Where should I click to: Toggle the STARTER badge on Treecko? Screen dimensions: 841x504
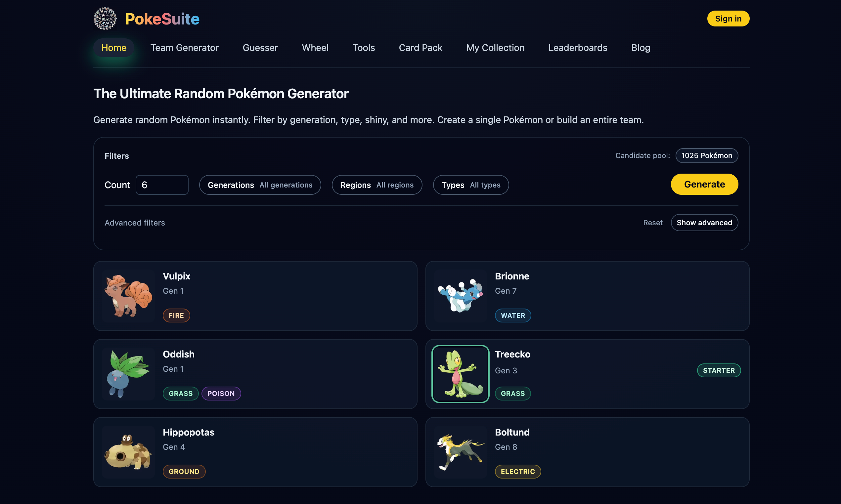tap(719, 370)
